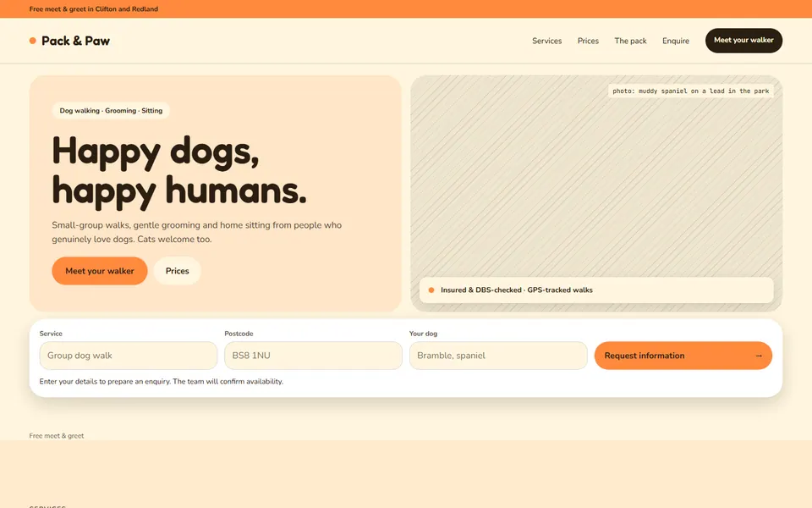This screenshot has height=508, width=812.
Task: Click the Happy dogs, happy humans heading
Action: (x=179, y=171)
